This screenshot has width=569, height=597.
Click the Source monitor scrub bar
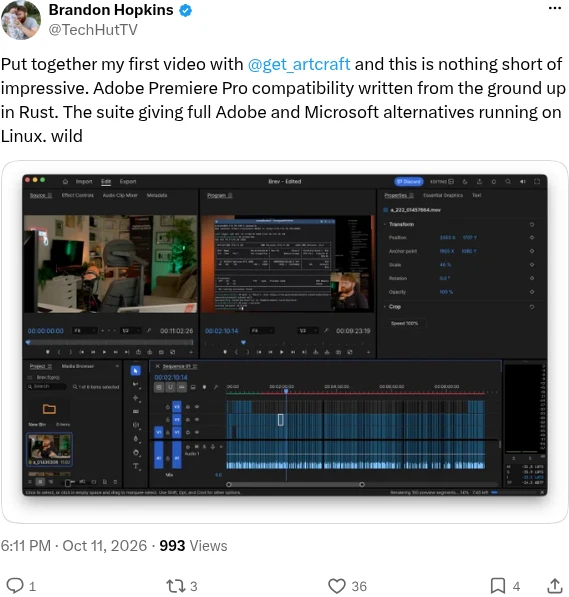110,343
